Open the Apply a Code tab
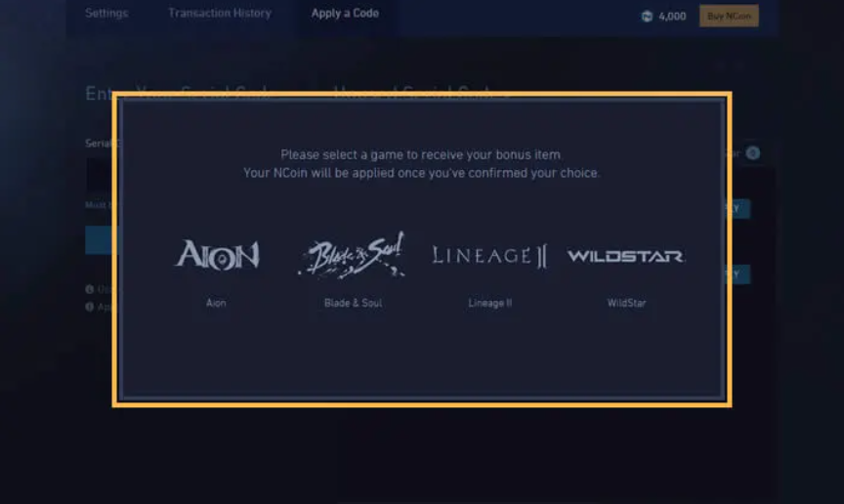The image size is (844, 504). coord(345,13)
